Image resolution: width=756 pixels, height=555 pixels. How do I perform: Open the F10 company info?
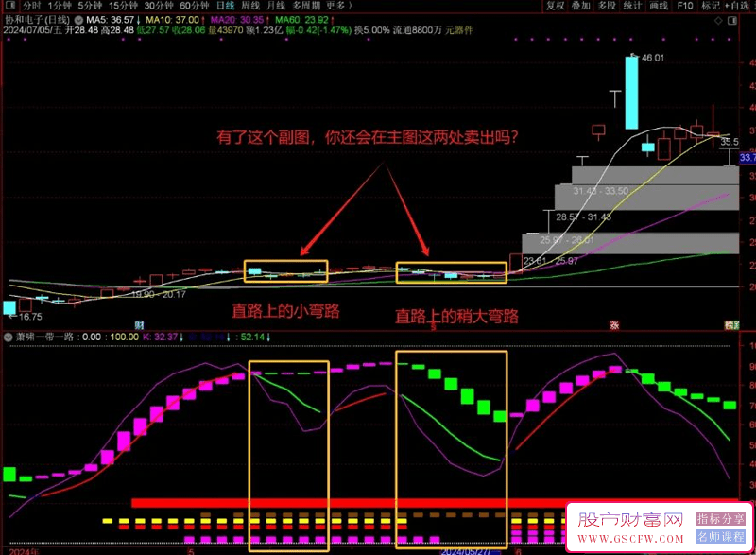click(x=684, y=6)
